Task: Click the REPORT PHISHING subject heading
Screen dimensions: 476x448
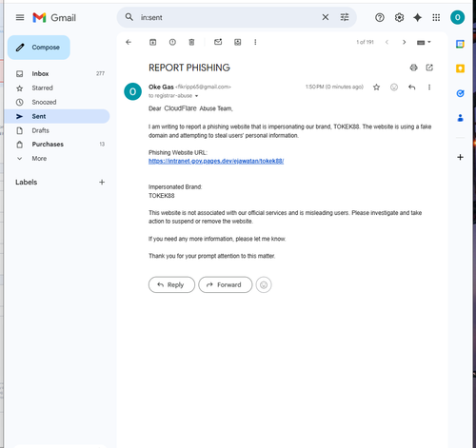Action: coord(189,68)
